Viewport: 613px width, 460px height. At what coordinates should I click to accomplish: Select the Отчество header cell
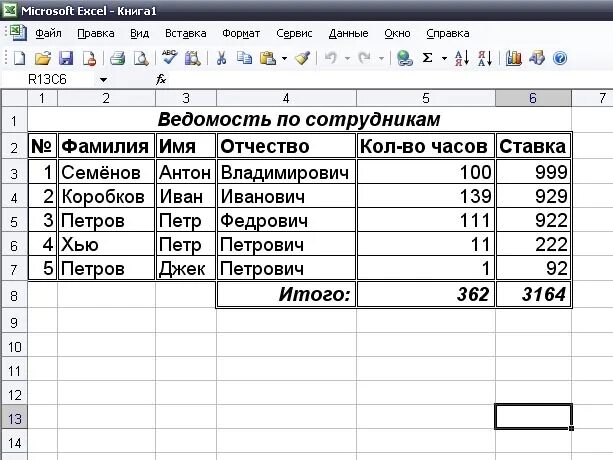[286, 146]
